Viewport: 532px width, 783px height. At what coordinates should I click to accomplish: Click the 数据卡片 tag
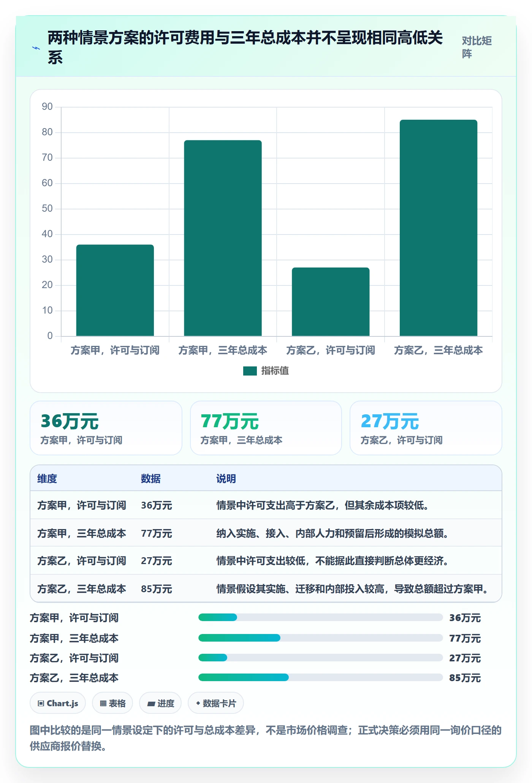click(216, 703)
